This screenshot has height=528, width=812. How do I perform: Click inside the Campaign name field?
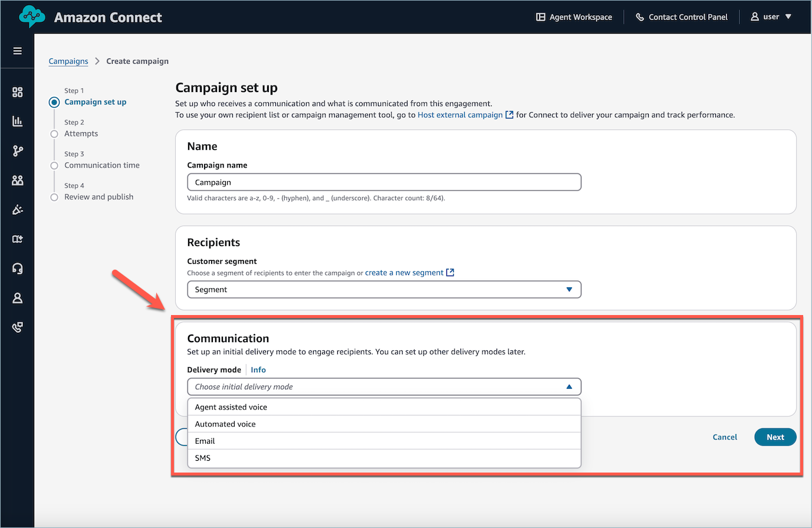[x=384, y=182]
